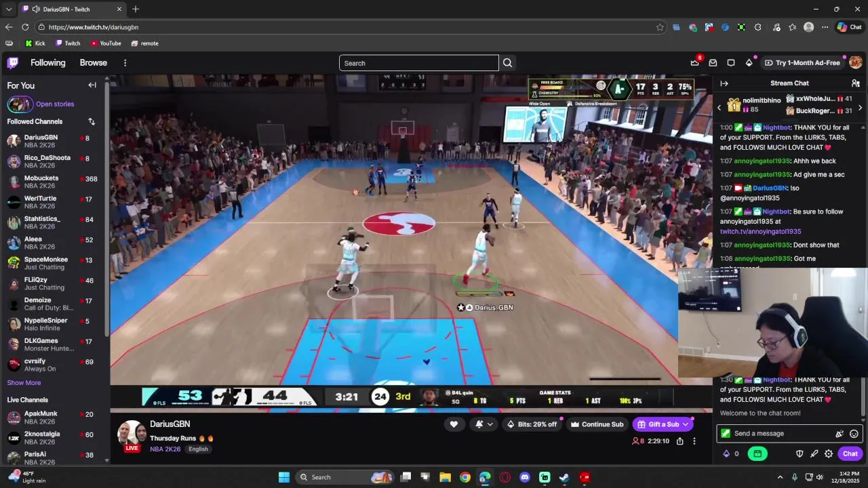This screenshot has width=868, height=488.
Task: Open the YouTube bookmark
Action: (105, 43)
